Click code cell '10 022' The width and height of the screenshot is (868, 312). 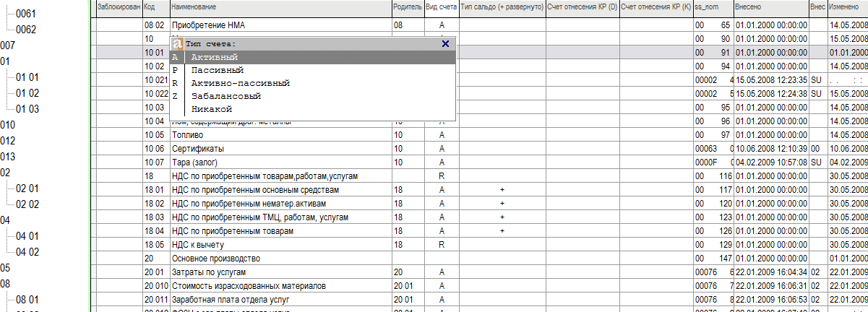click(x=156, y=94)
